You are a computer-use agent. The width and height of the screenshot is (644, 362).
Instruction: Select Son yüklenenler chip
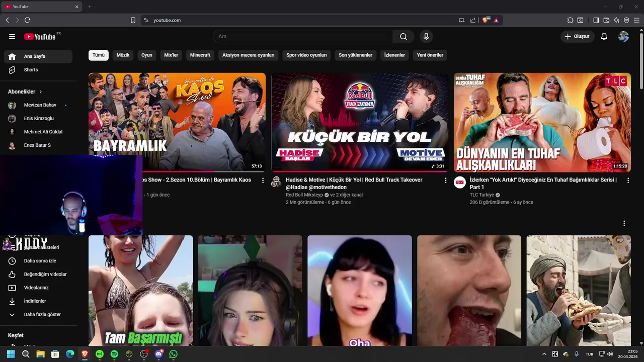(355, 55)
